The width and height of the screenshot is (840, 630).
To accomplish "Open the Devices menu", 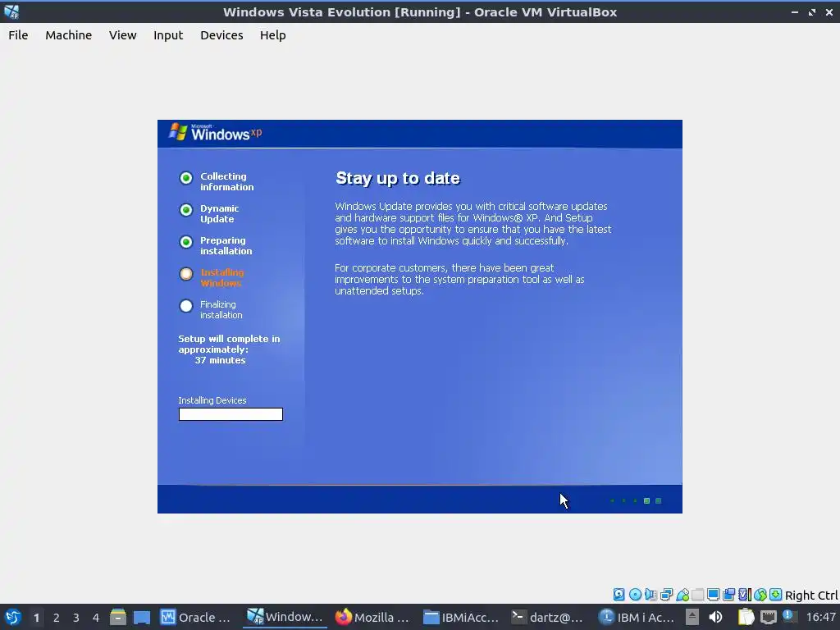I will pyautogui.click(x=221, y=35).
